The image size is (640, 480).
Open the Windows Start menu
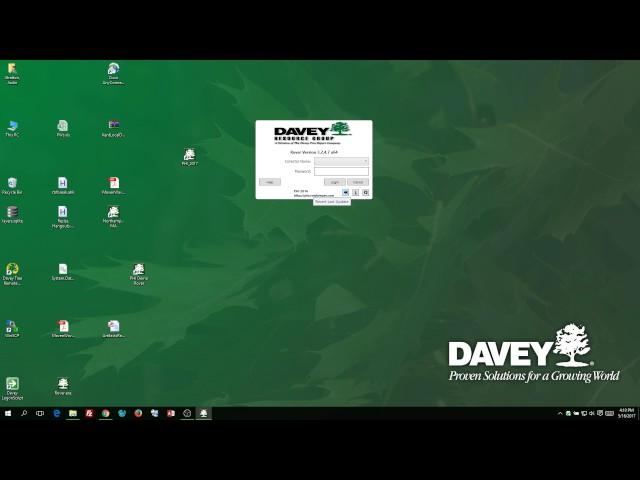[8, 413]
